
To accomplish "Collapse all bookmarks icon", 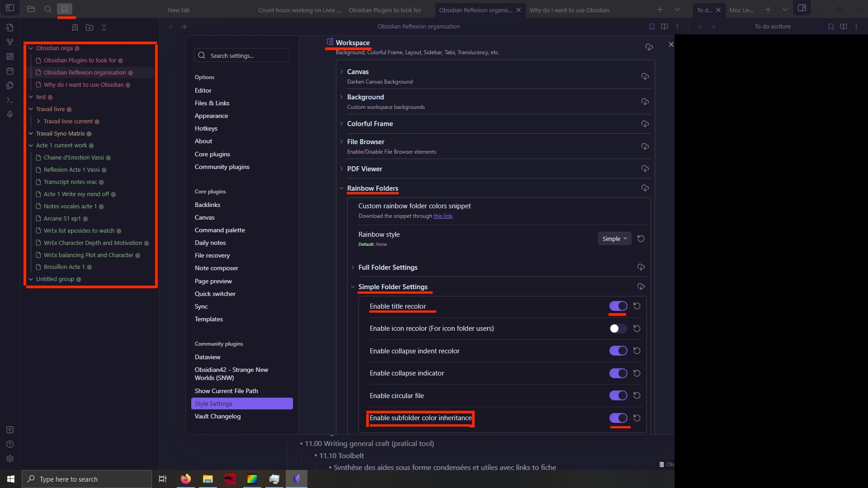I will click(104, 28).
